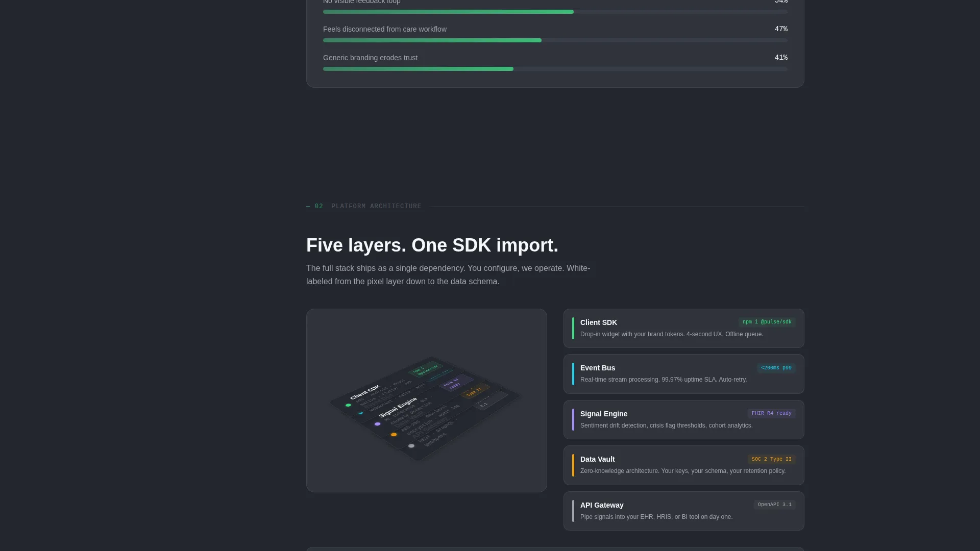
Task: Click the orange dot in layer illustration
Action: click(x=394, y=435)
